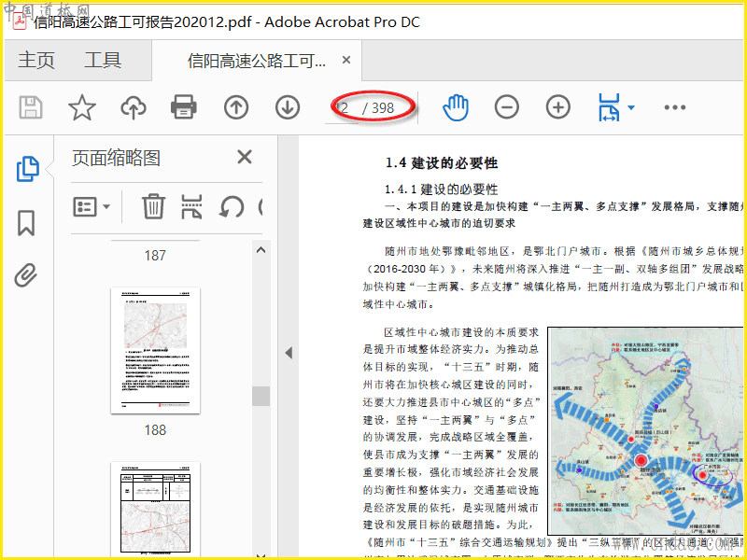This screenshot has width=747, height=560.
Task: Switch to the 信阳高速公路工可... document tab
Action: 257,61
